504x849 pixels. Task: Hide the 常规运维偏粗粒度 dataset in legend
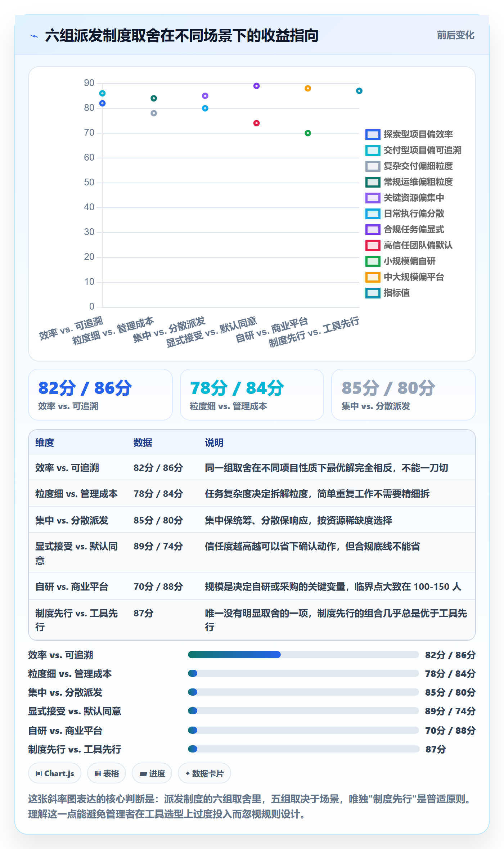point(409,182)
